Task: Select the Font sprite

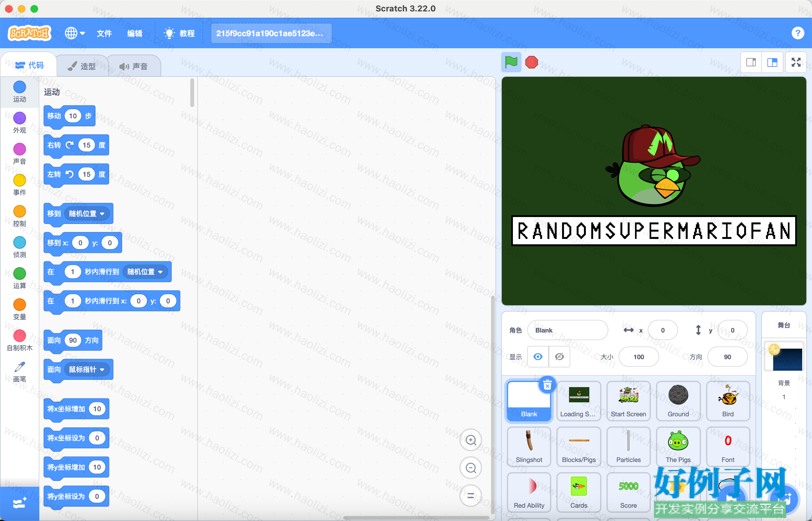Action: point(728,447)
